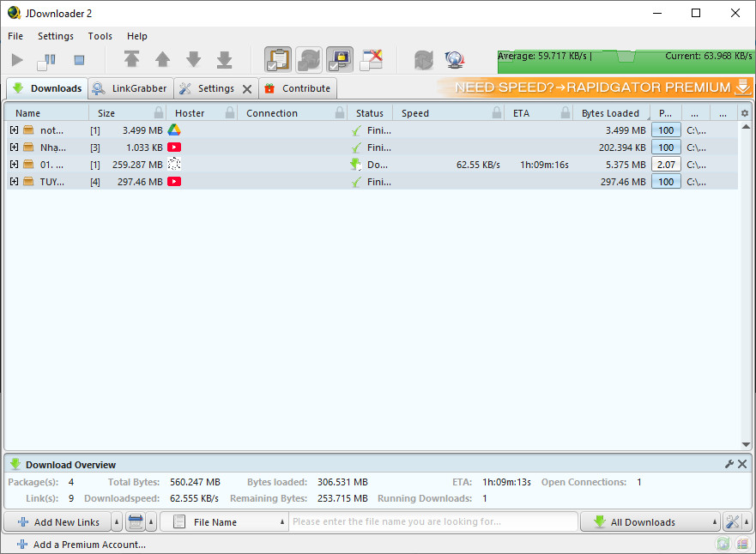Start downloads with the Play button

(x=16, y=59)
